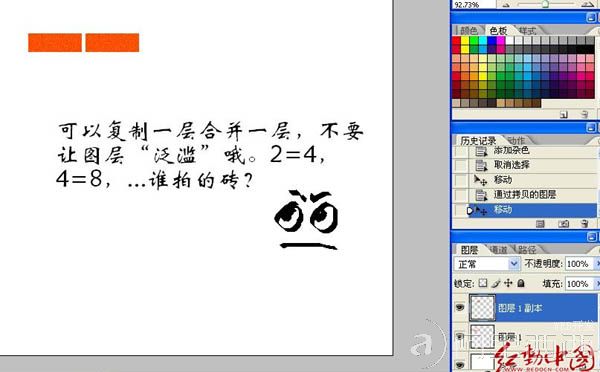The height and width of the screenshot is (372, 600).
Task: Hide the 图层 1 副本 layer eye
Action: tap(460, 307)
